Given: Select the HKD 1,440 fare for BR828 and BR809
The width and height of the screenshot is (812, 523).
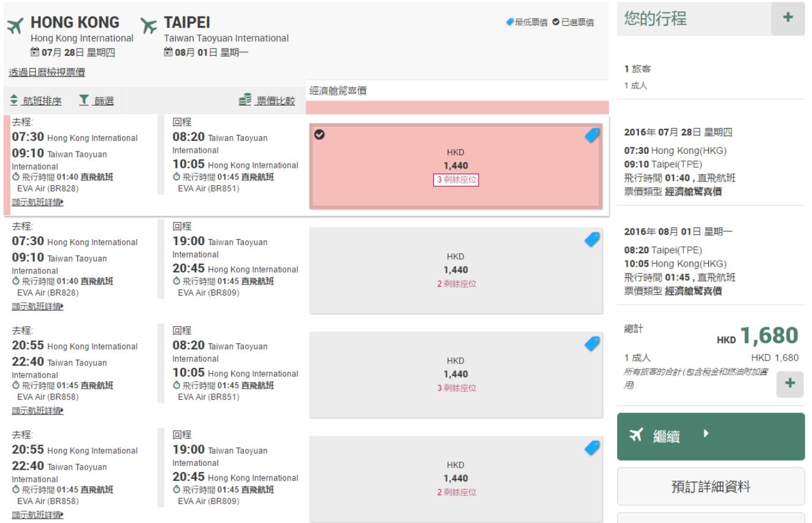Looking at the screenshot, I should [x=455, y=270].
